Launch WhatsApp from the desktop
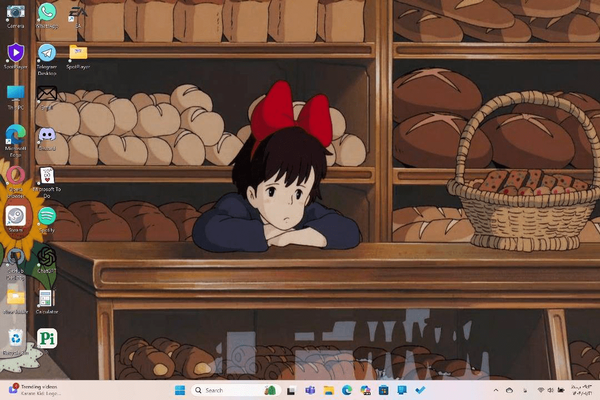600x400 pixels. click(47, 16)
